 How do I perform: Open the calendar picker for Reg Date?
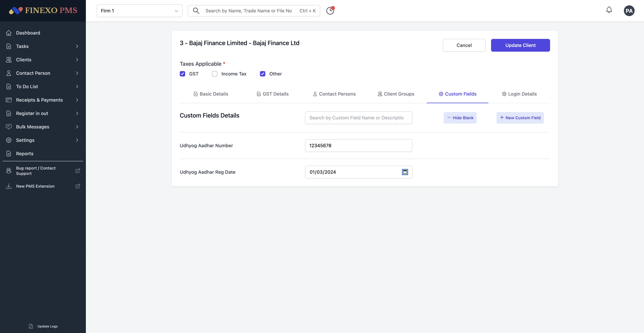(x=405, y=172)
